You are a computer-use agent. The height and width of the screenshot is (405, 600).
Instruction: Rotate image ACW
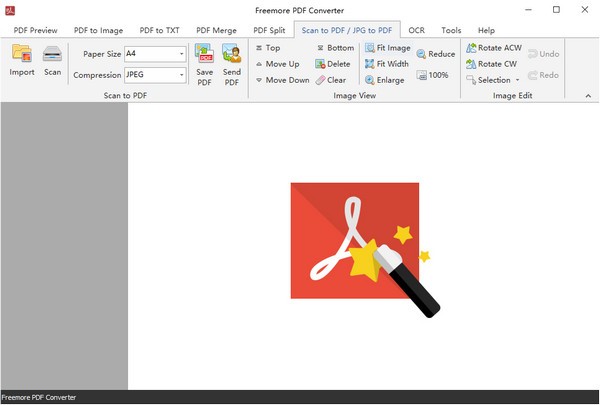(x=494, y=48)
